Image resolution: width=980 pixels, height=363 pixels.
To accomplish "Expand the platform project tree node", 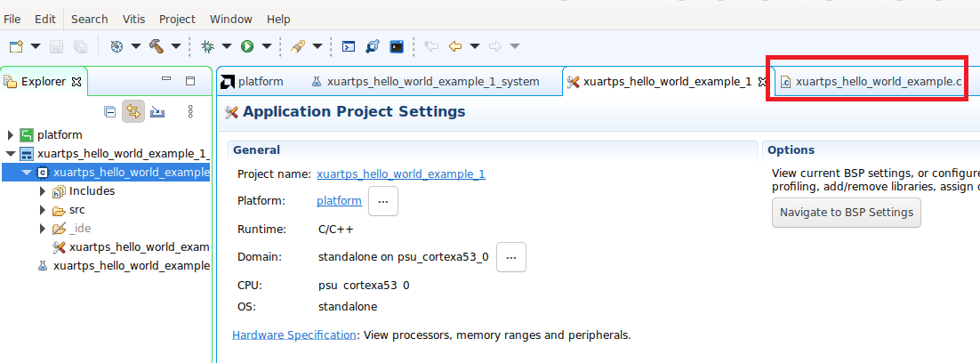I will coord(11,135).
